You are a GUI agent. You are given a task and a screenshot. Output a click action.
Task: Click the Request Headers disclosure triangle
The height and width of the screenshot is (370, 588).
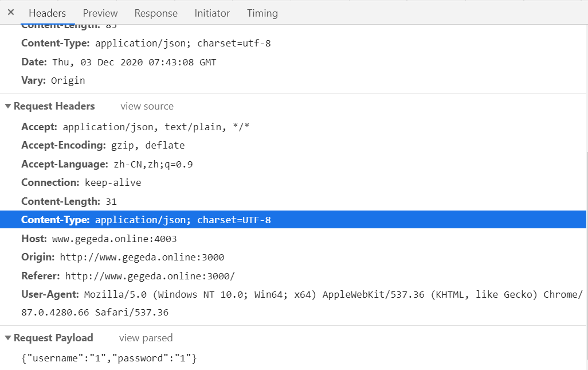pos(6,106)
